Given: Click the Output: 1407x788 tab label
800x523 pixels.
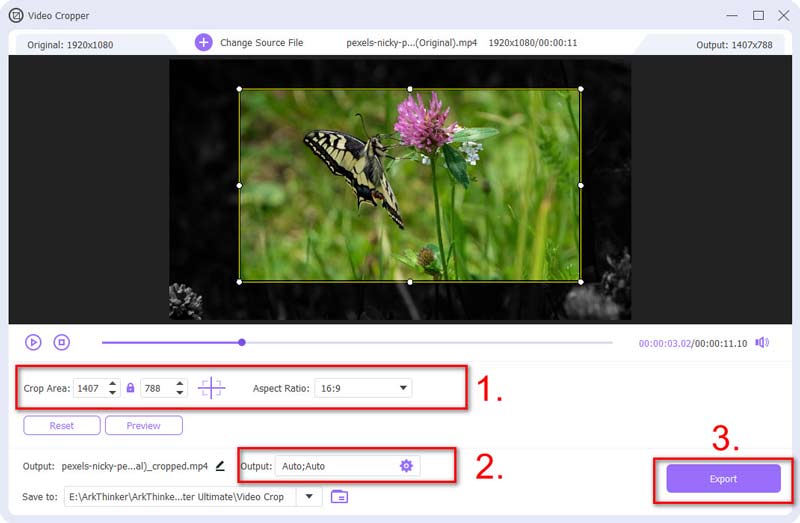Looking at the screenshot, I should pos(734,45).
